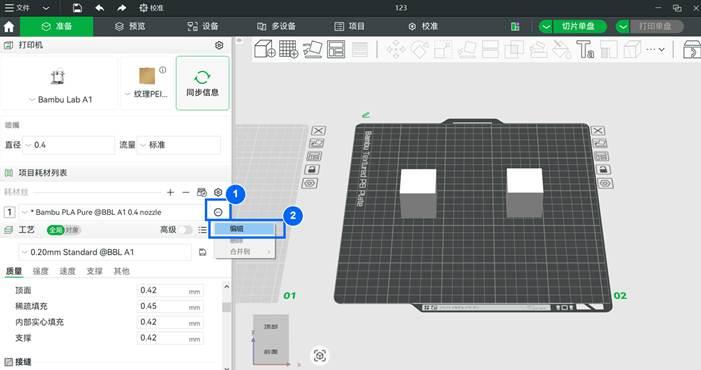The image size is (701, 370).
Task: Switch to the 多设备 tab
Action: 276,26
